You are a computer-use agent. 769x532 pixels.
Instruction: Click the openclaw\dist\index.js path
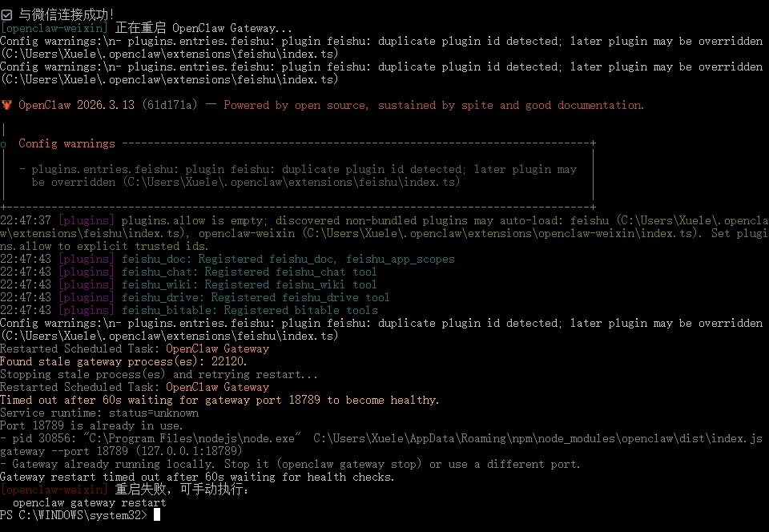coord(538,438)
